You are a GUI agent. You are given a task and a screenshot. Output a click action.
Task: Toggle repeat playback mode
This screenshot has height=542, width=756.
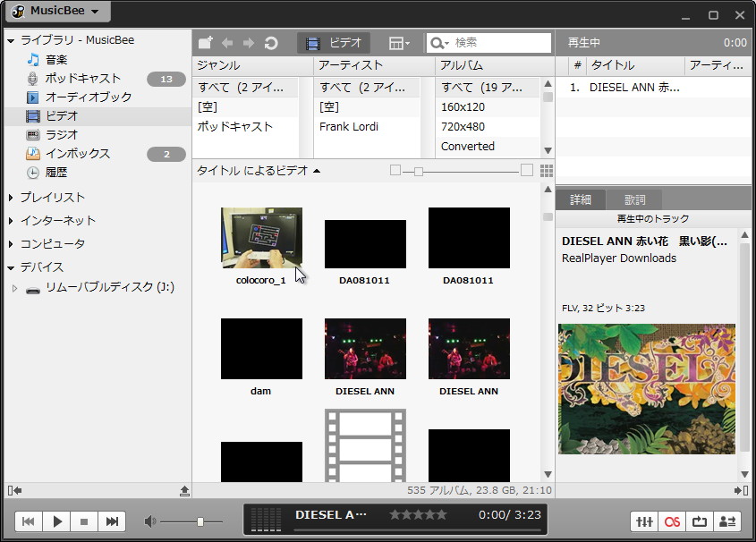point(700,521)
